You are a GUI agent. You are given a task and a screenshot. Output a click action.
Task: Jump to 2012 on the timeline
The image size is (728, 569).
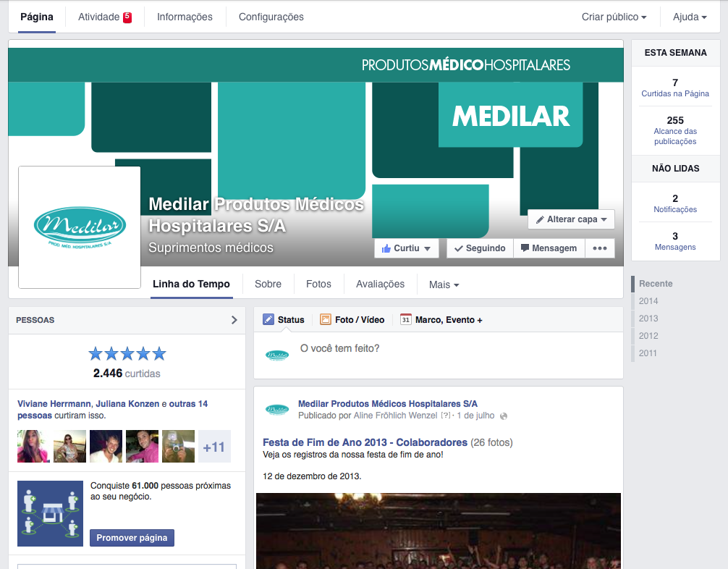click(x=648, y=335)
